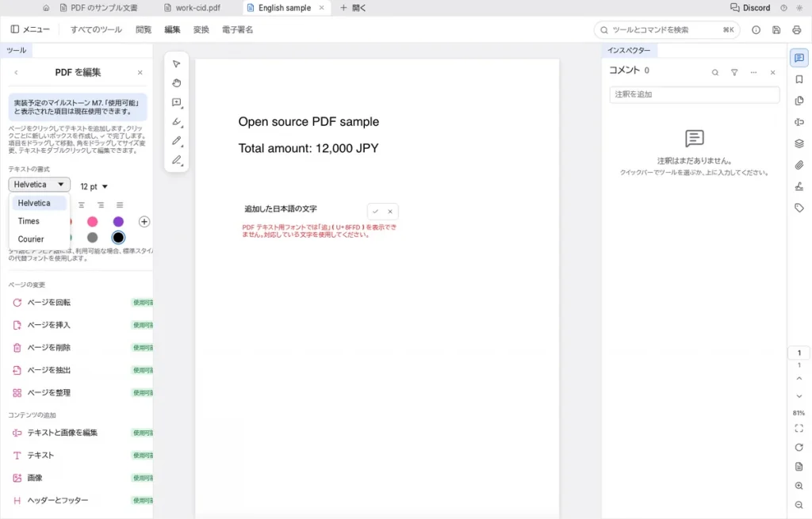Viewport: 812px width, 519px height.
Task: Switch to the 変換 menu
Action: pos(201,29)
